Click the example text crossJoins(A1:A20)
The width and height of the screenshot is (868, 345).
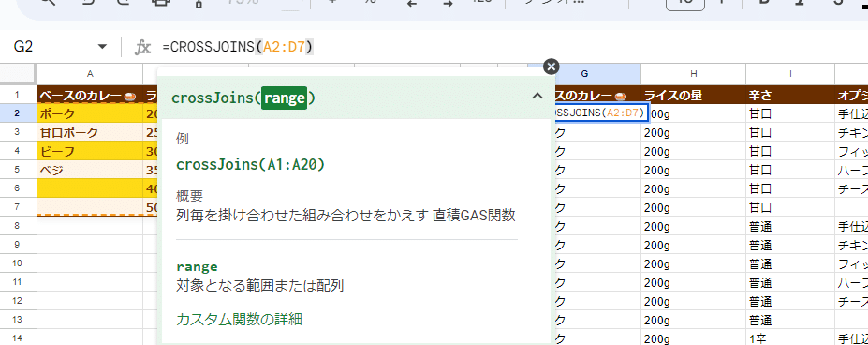click(x=250, y=165)
